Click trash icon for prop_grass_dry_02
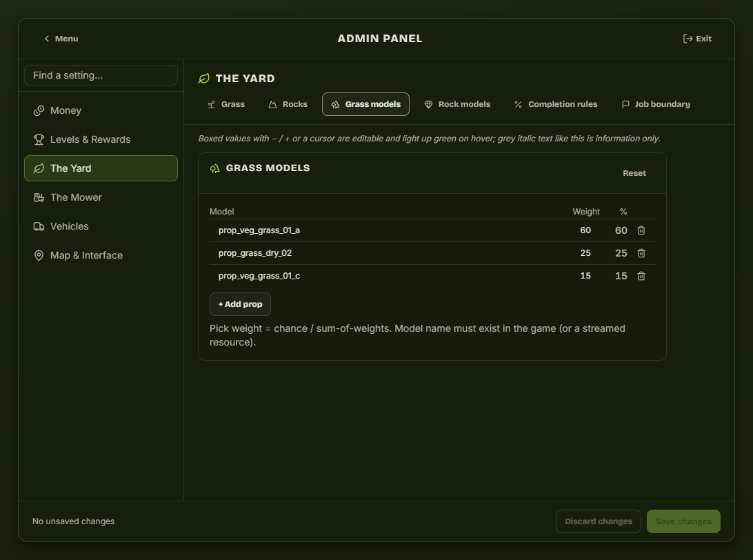This screenshot has width=753, height=560. (x=641, y=253)
